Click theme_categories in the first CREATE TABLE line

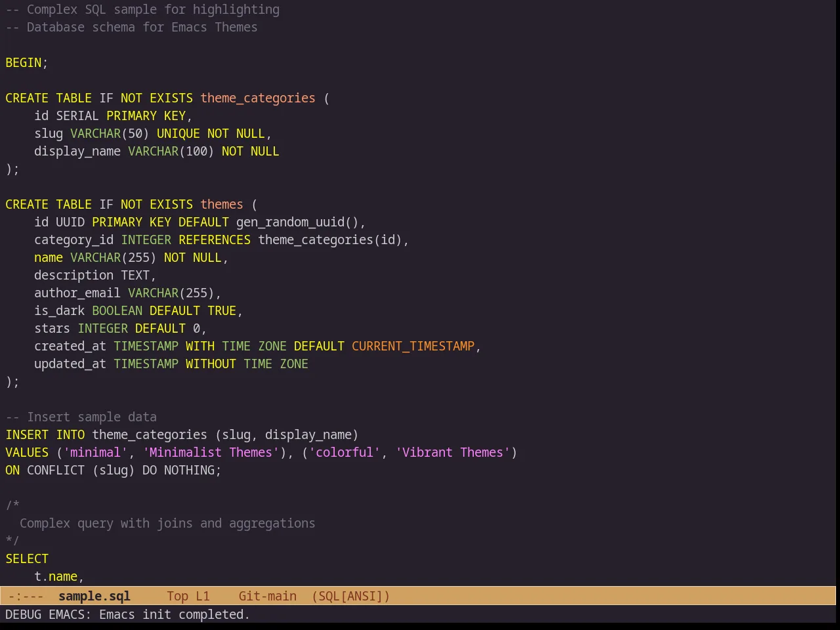click(x=258, y=98)
